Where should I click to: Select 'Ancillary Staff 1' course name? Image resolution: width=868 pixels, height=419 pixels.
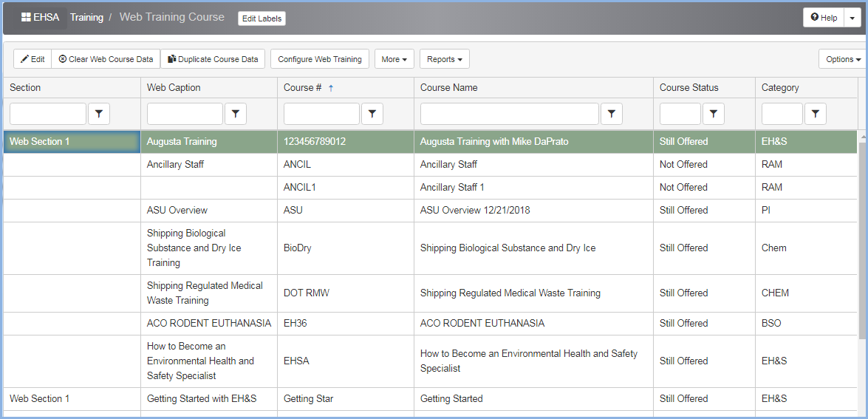533,188
